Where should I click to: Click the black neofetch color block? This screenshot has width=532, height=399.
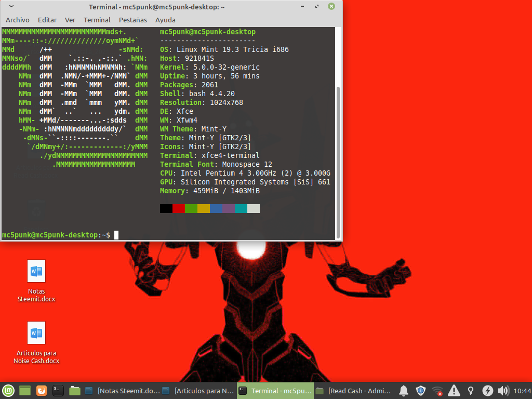tap(166, 208)
